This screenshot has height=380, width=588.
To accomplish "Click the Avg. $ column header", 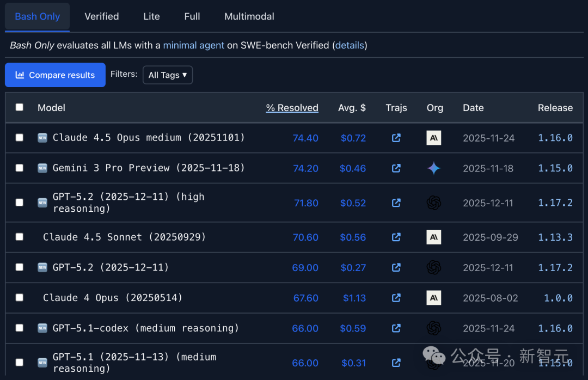I will click(x=352, y=108).
